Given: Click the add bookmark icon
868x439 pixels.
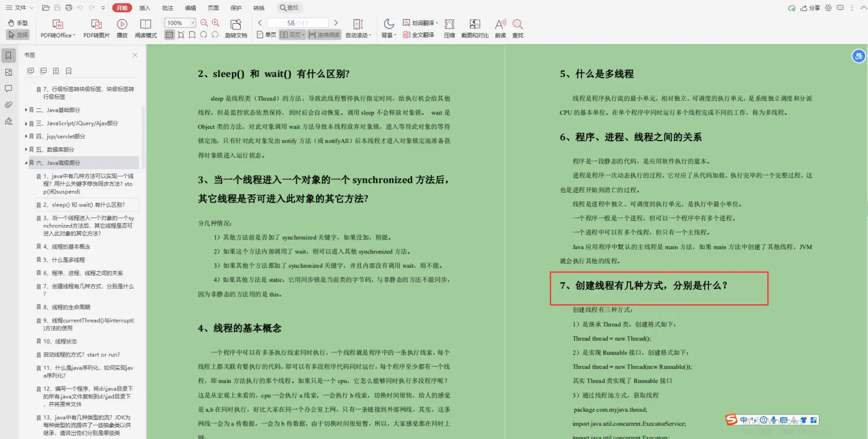Looking at the screenshot, I should (56, 71).
